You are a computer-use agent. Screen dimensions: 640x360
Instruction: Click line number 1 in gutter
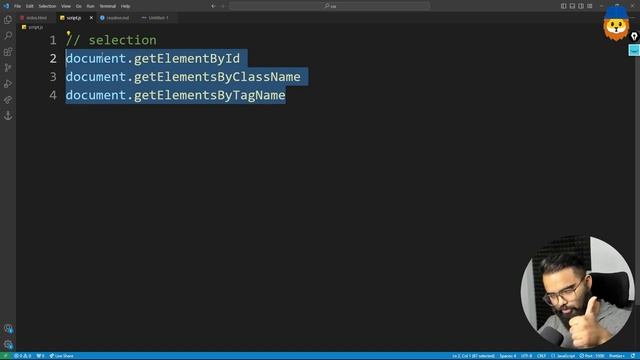tap(53, 40)
